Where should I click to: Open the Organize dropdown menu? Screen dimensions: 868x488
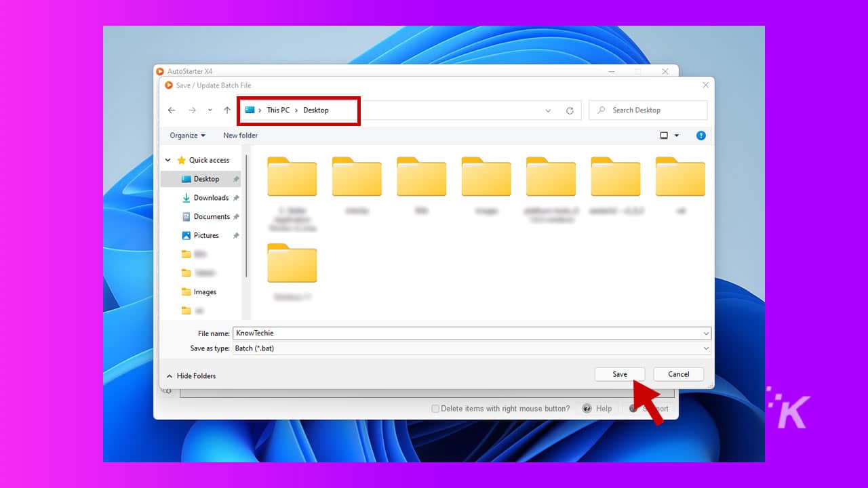point(186,136)
